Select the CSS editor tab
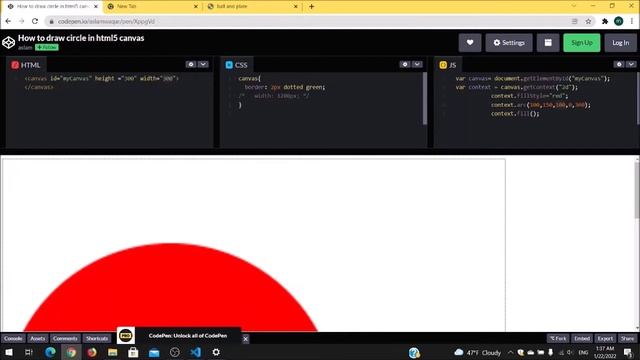The image size is (640, 360). coord(237,65)
